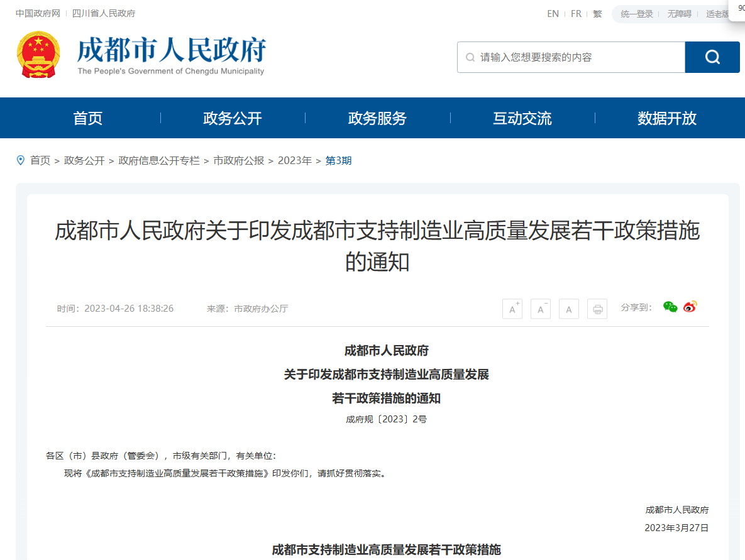The height and width of the screenshot is (560, 745).
Task: Click the national emblem government logo
Action: [x=38, y=55]
